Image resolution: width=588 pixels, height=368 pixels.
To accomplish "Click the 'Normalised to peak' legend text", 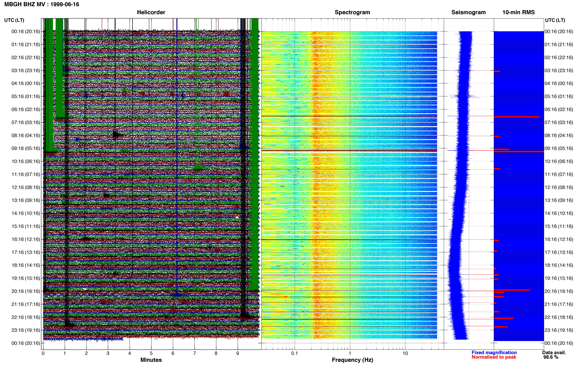I will click(x=494, y=357).
